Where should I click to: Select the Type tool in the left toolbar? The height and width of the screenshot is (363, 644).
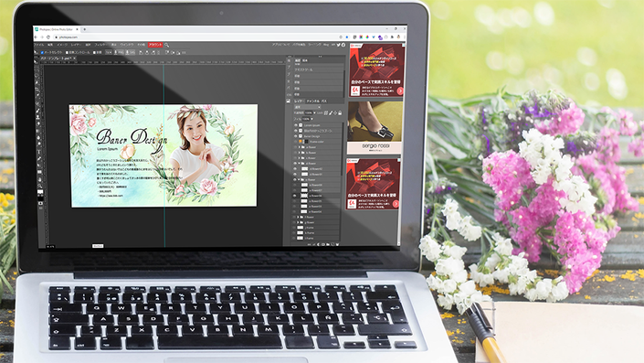click(39, 152)
